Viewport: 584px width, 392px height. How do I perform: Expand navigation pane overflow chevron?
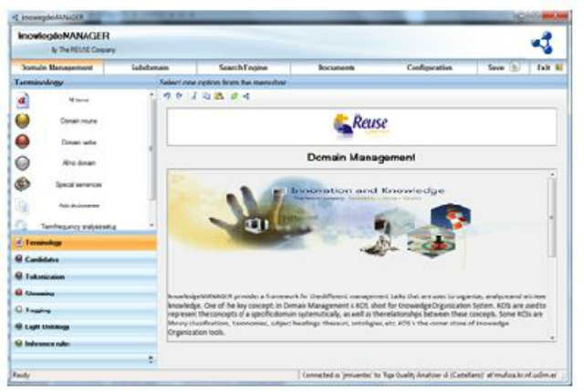click(151, 359)
